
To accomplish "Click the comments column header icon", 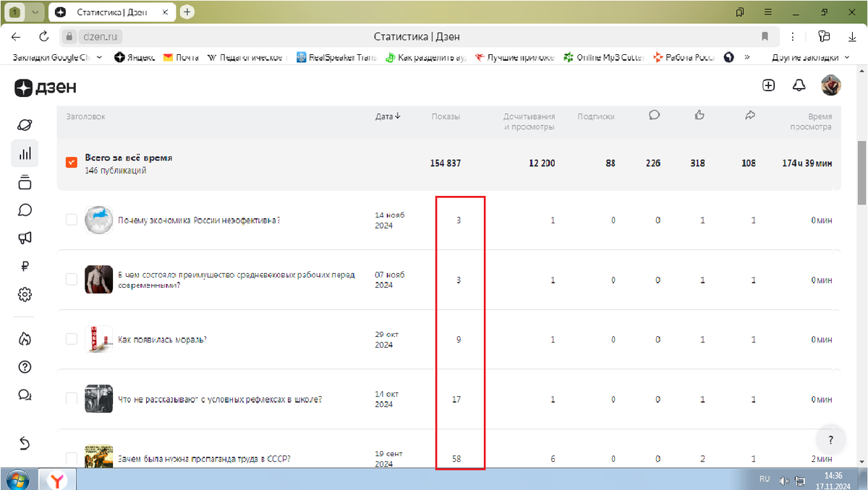I will (655, 114).
